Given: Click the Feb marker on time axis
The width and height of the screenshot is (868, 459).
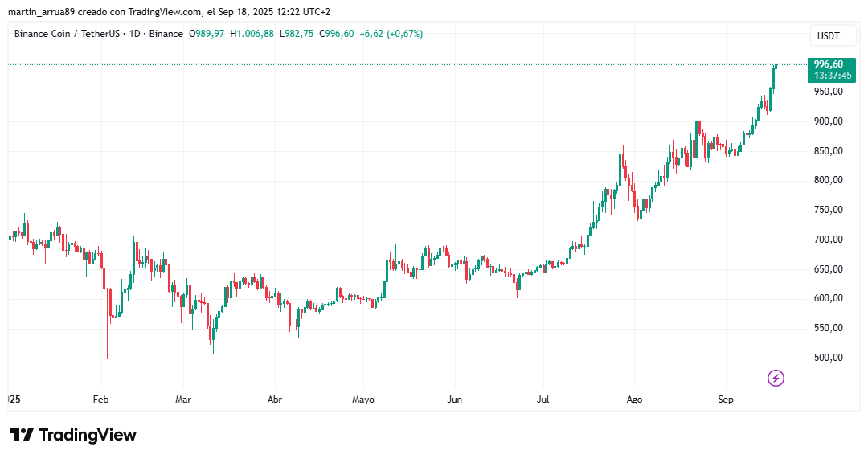Looking at the screenshot, I should (x=100, y=399).
